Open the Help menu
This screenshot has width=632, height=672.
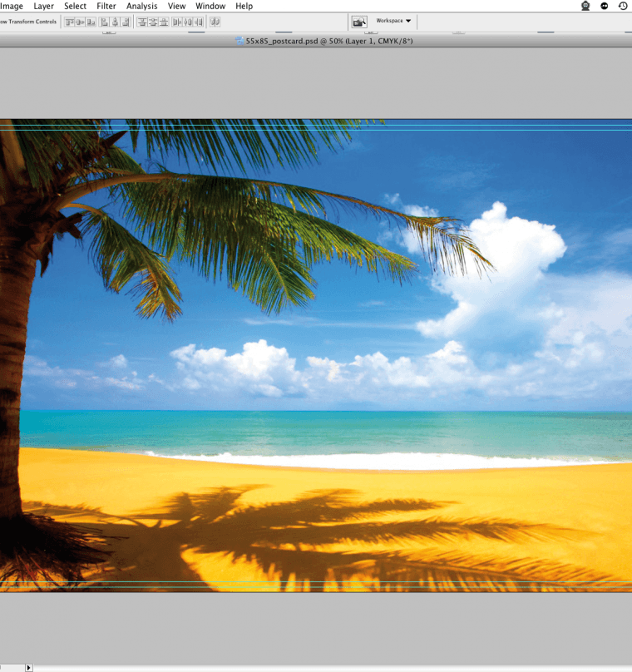[244, 6]
